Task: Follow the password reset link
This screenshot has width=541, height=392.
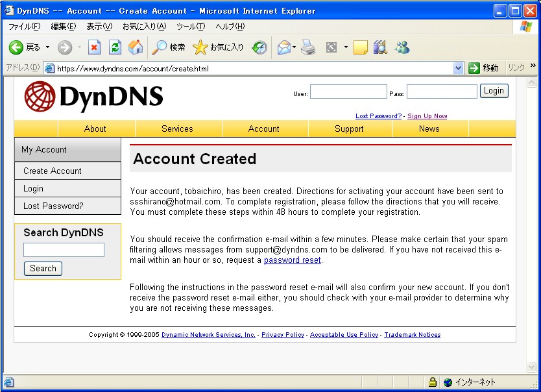Action: (x=293, y=260)
